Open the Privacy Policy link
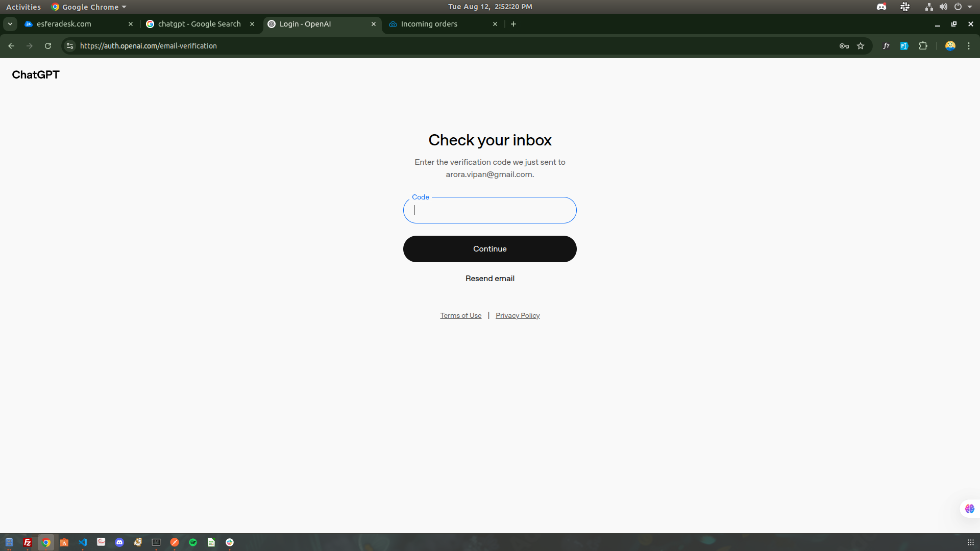The height and width of the screenshot is (551, 980). pos(517,316)
